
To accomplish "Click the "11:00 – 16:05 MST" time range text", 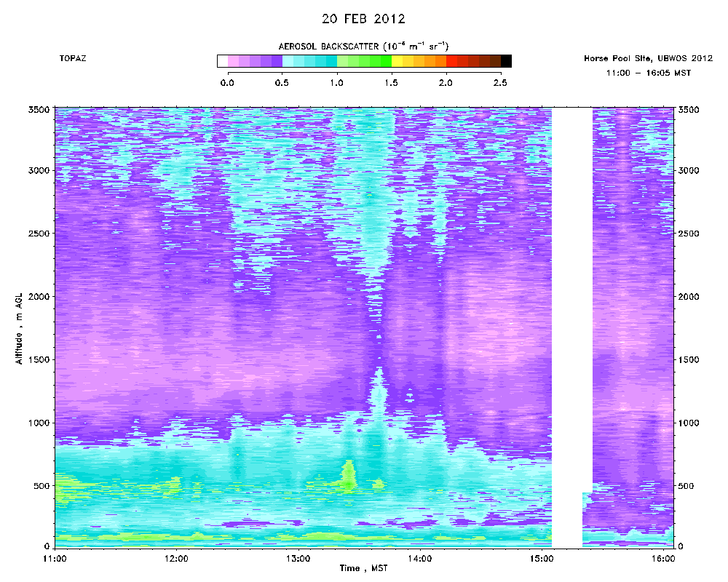I will tap(649, 73).
